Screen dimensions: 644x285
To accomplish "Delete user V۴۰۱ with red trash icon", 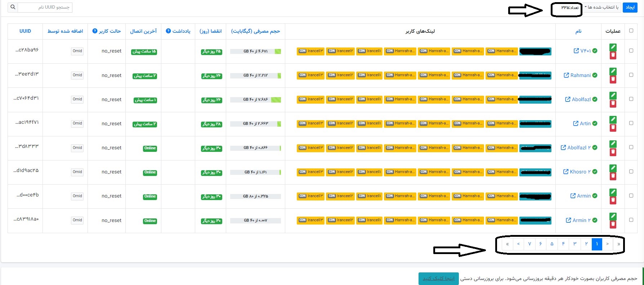I will click(x=613, y=55).
